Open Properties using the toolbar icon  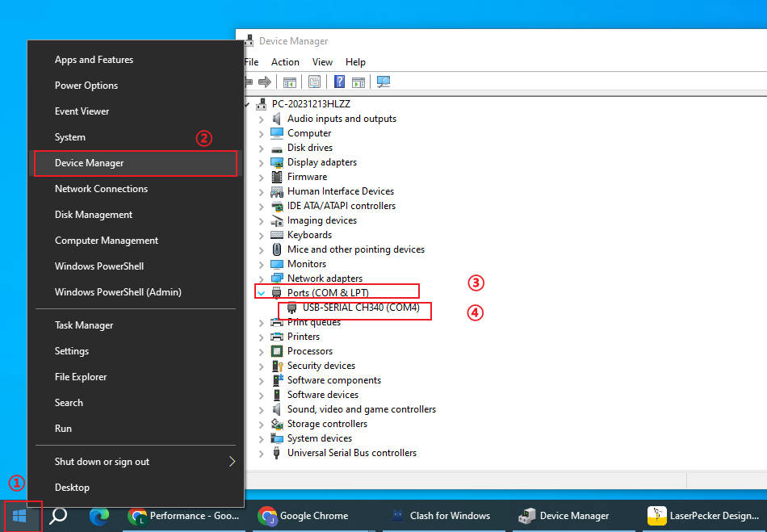314,82
